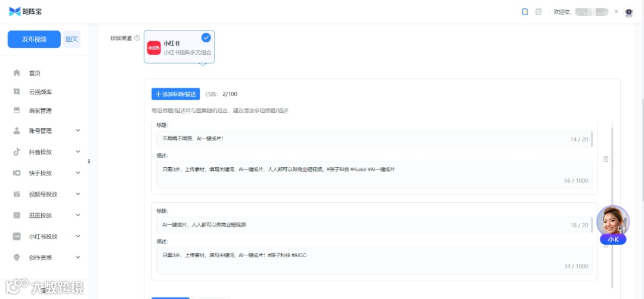Expand the 视频号投放 menu
Viewport: 644px width, 299px height.
click(78, 194)
